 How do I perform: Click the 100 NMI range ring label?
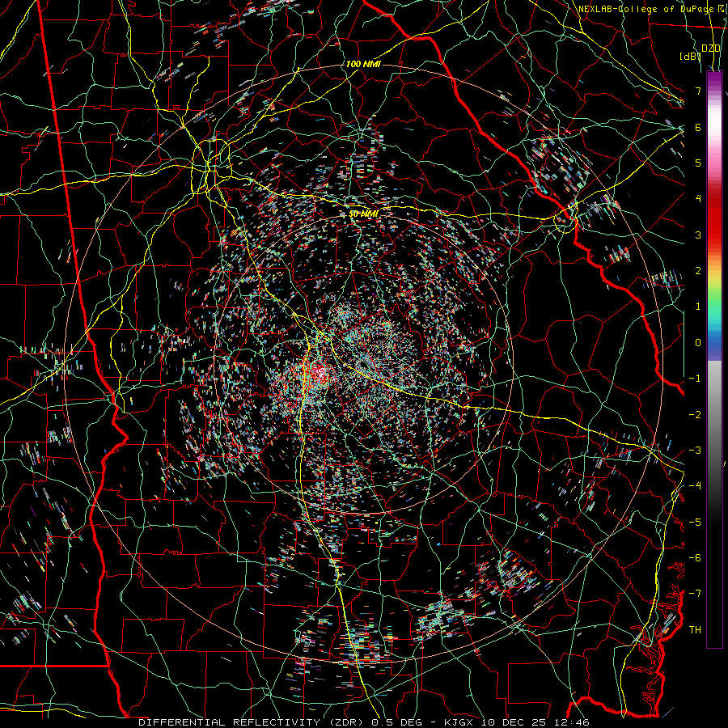coord(363,64)
